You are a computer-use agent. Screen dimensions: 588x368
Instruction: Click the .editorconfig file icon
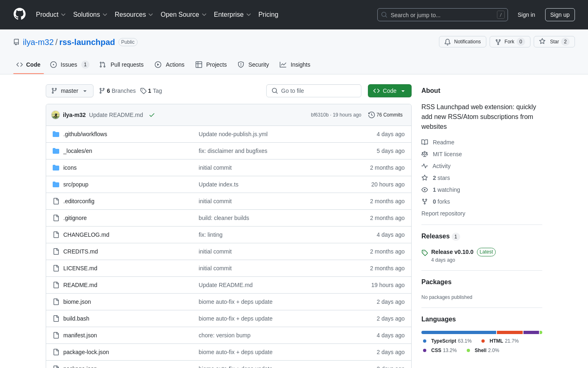(x=56, y=201)
